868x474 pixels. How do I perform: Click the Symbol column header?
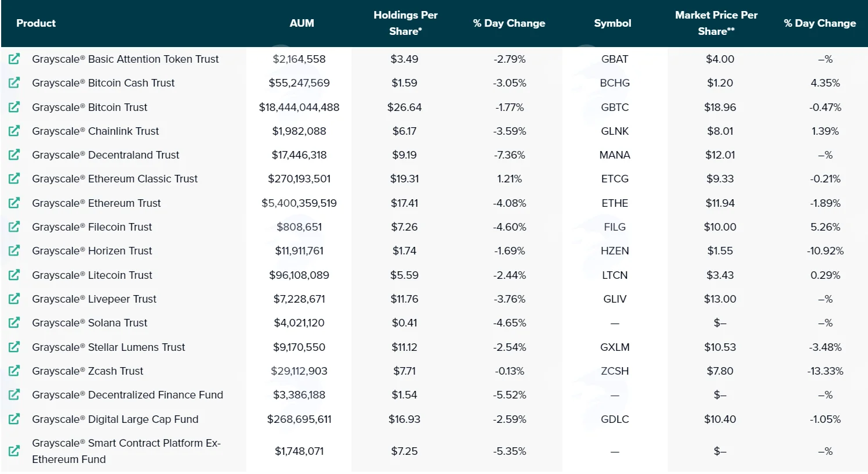tap(612, 23)
